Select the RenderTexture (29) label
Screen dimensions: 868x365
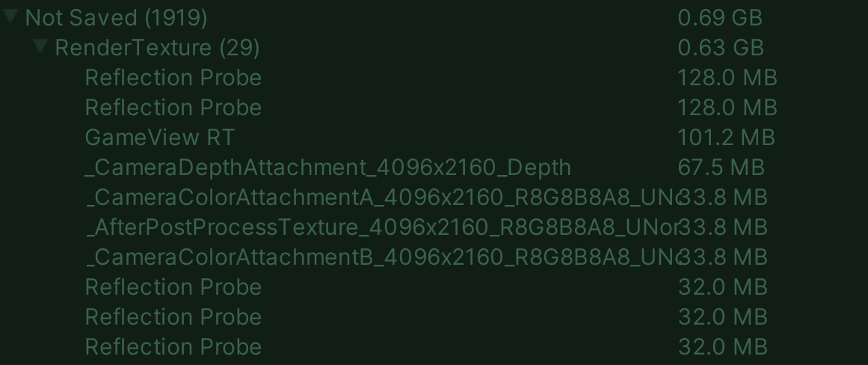point(158,48)
